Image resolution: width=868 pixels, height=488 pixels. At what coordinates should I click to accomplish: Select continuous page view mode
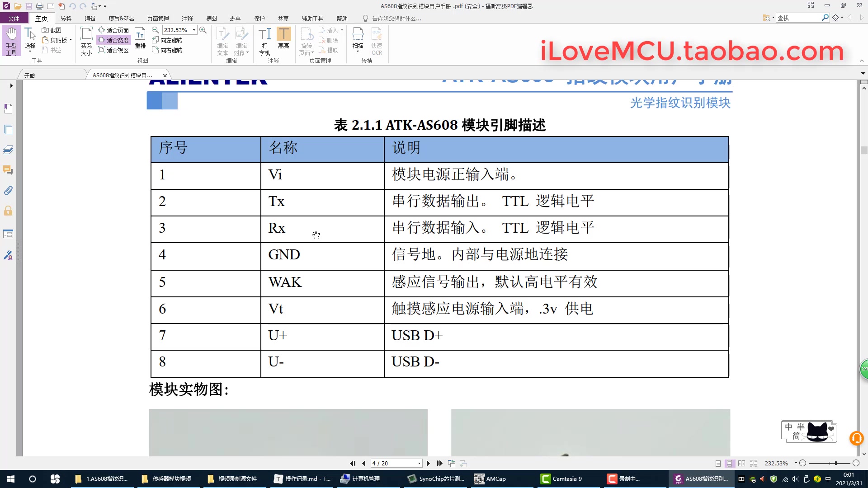coord(729,464)
